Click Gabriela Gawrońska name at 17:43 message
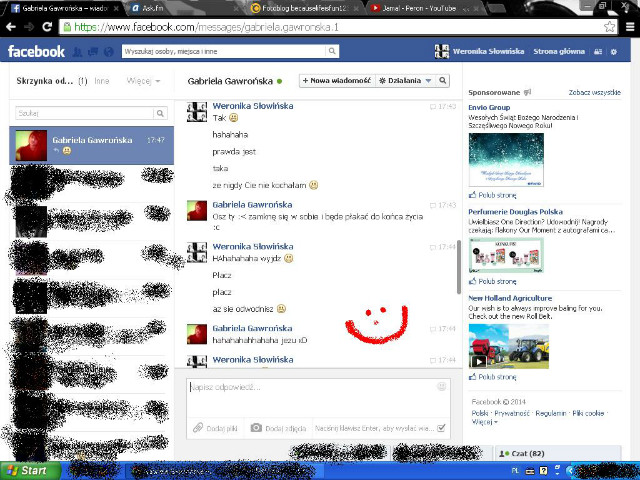Viewport: 640px width, 480px height. click(x=252, y=204)
